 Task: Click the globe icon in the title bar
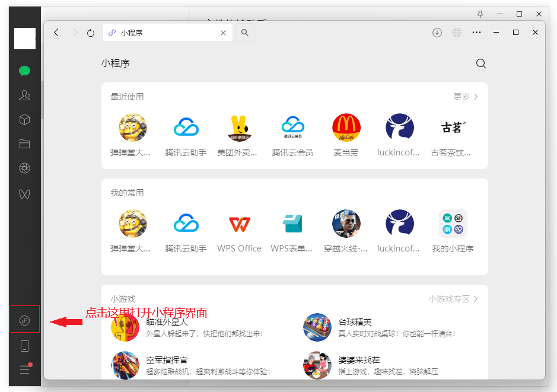click(457, 33)
